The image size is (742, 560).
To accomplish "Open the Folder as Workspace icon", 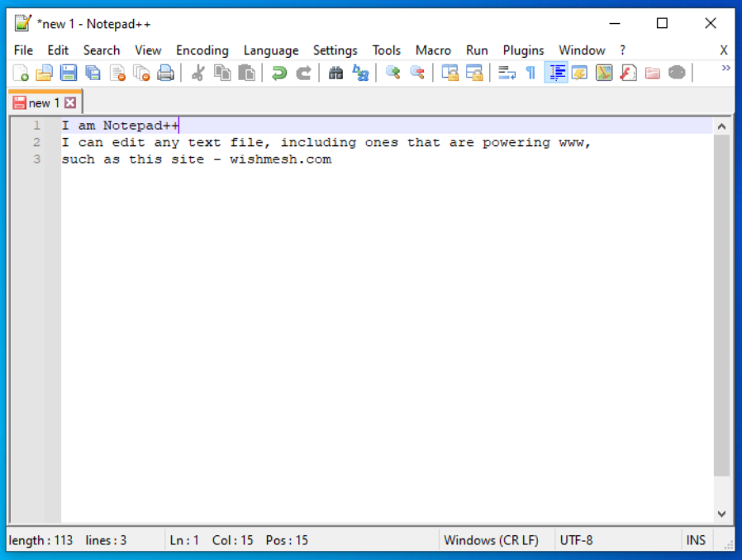I will coord(653,73).
